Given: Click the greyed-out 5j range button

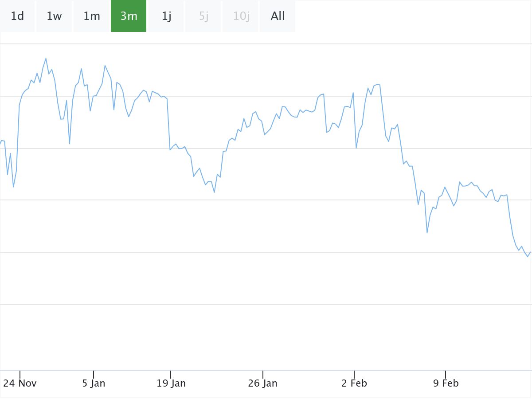Looking at the screenshot, I should tap(203, 16).
